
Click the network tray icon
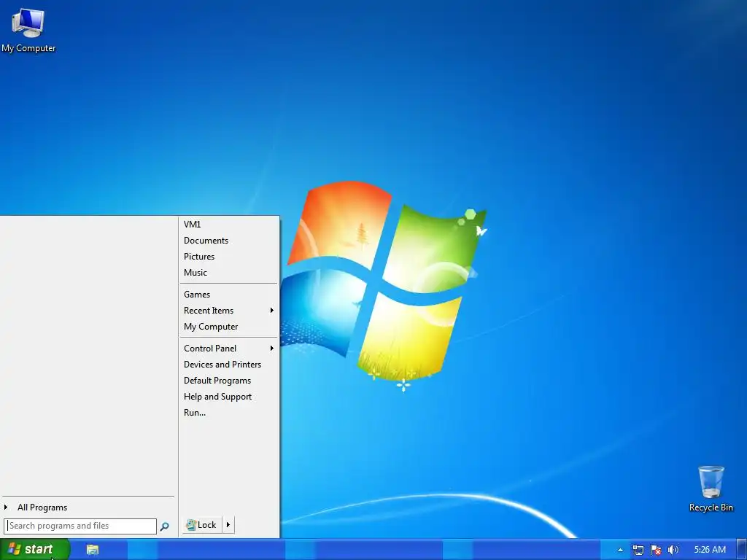tap(638, 550)
